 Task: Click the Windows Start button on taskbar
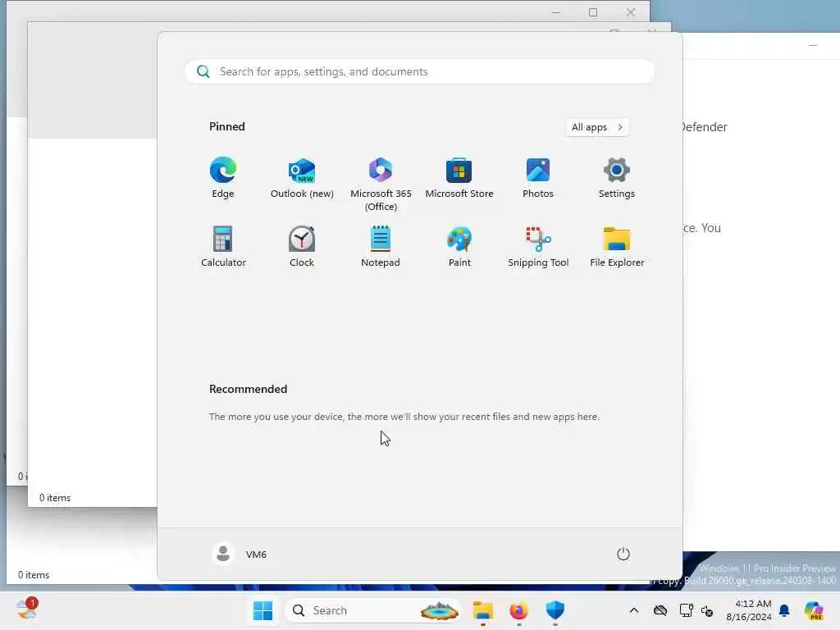[x=262, y=610]
